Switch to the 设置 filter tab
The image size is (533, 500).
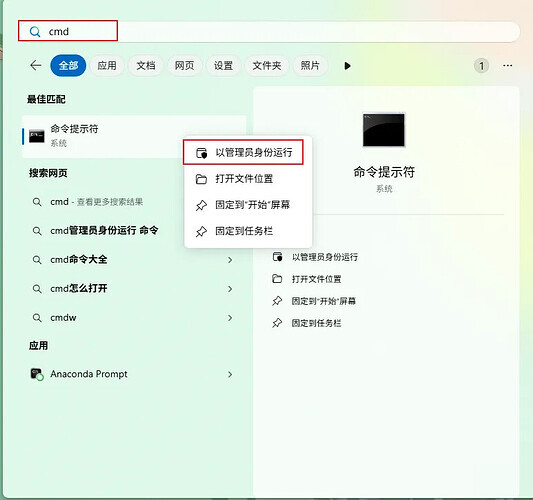click(223, 66)
